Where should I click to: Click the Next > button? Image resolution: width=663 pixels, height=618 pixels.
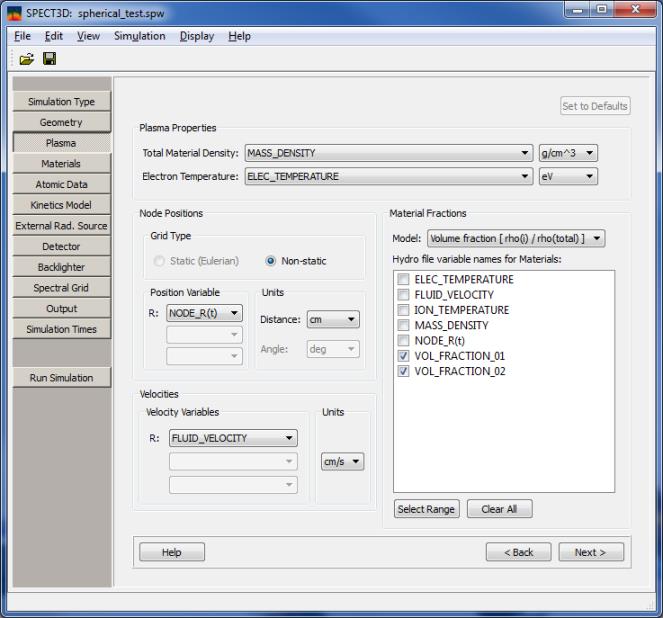(x=590, y=552)
